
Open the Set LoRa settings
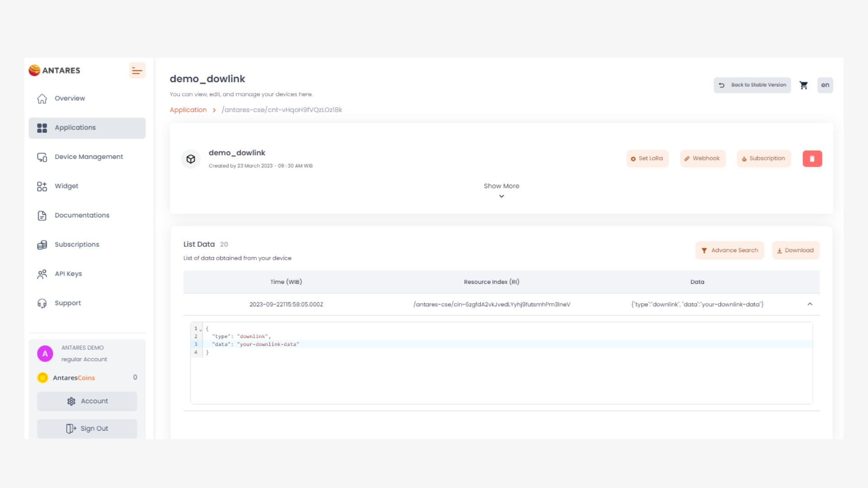tap(647, 159)
